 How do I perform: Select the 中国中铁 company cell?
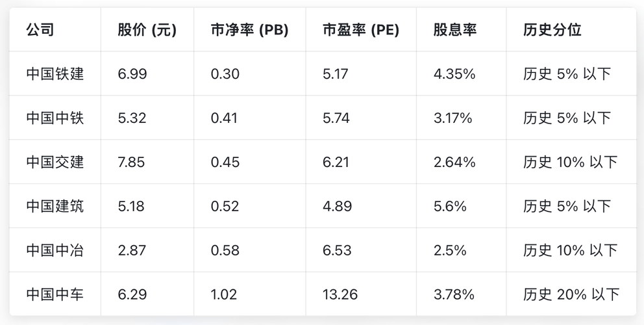click(x=55, y=118)
